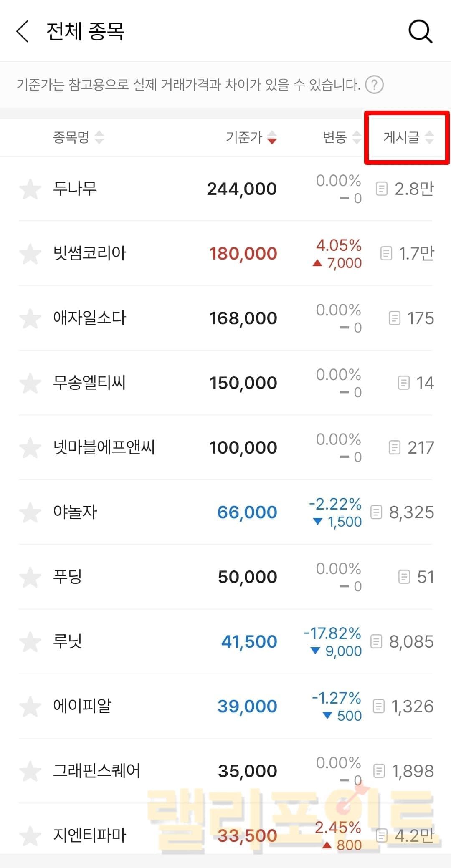The image size is (451, 868).
Task: Tap the post icon beside 두나무's 2.8만
Action: point(381,189)
